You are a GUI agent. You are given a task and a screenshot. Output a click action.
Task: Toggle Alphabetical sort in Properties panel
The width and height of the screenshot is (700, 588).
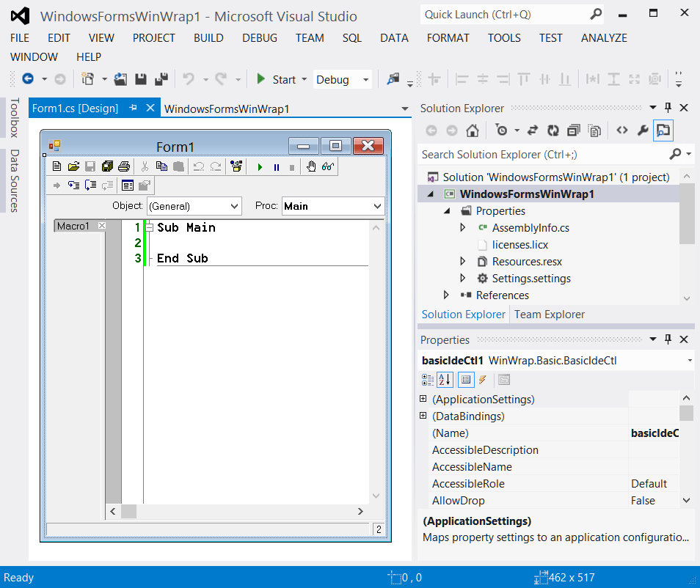[x=445, y=380]
